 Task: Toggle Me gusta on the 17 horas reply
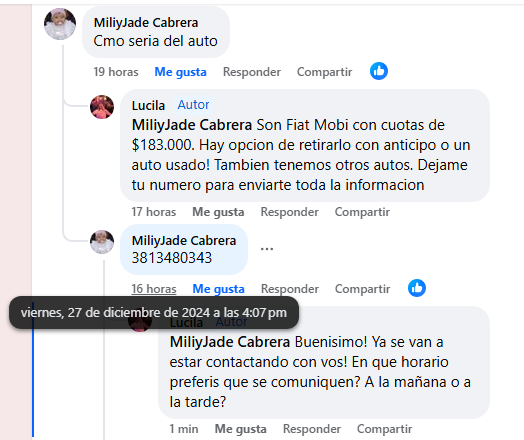point(218,212)
